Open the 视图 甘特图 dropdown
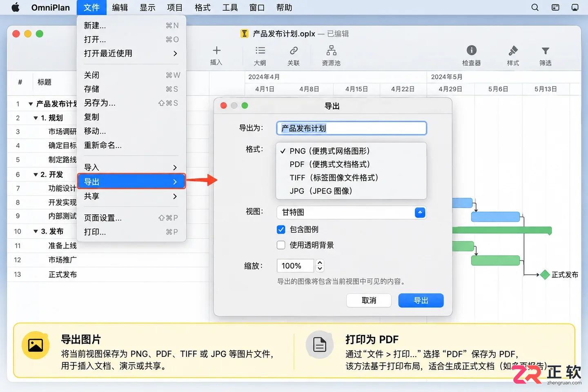The height and width of the screenshot is (392, 588). tap(352, 212)
